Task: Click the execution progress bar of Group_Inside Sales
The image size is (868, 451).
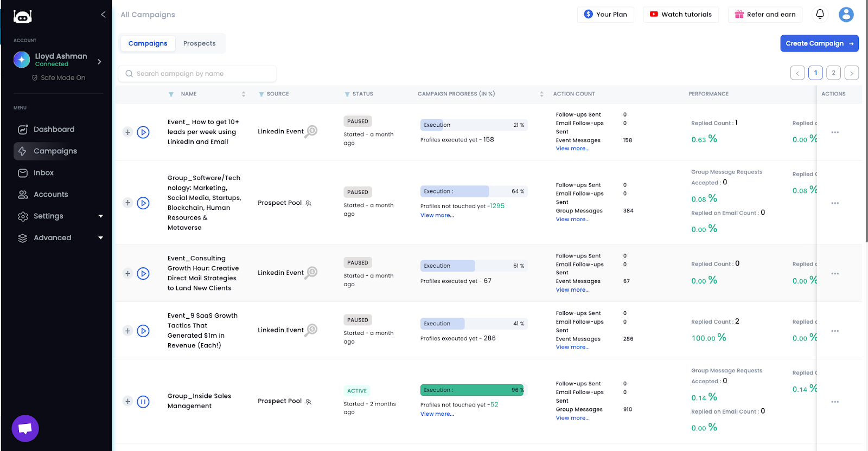Action: point(472,390)
